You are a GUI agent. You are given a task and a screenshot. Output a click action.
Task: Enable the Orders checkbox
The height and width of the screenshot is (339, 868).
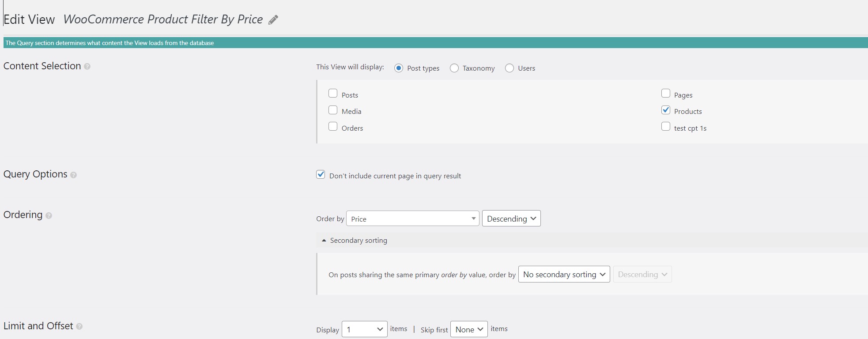[x=333, y=127]
